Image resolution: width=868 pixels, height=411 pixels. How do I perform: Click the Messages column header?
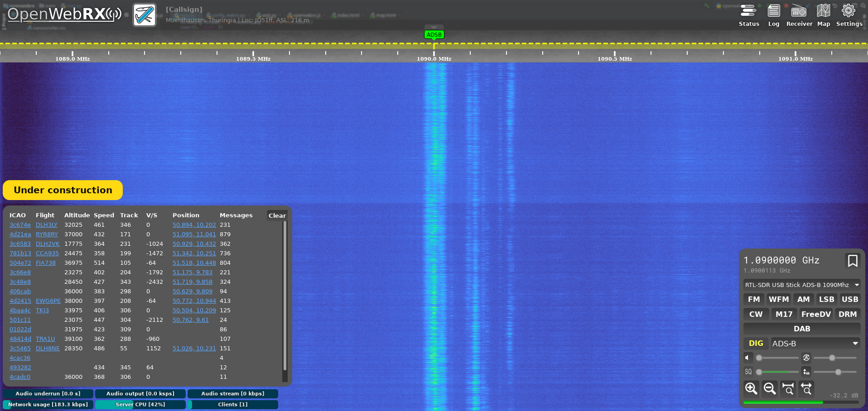point(236,215)
